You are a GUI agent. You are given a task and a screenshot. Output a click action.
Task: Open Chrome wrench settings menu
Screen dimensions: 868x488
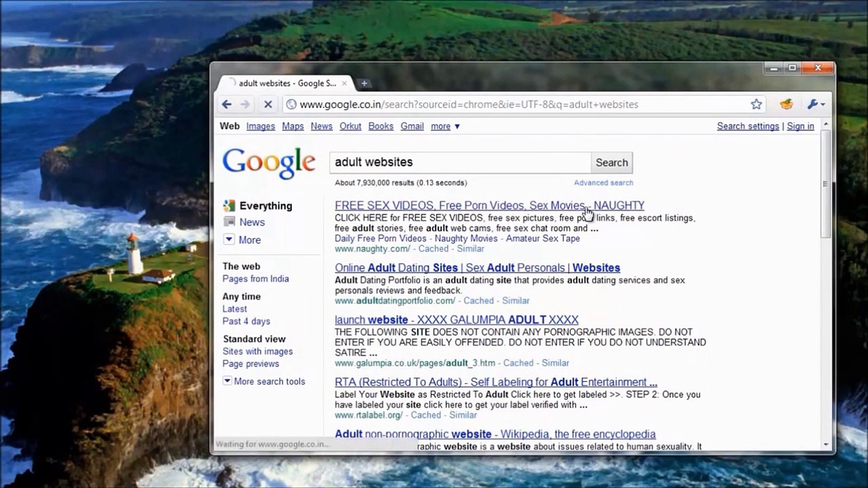tap(816, 104)
